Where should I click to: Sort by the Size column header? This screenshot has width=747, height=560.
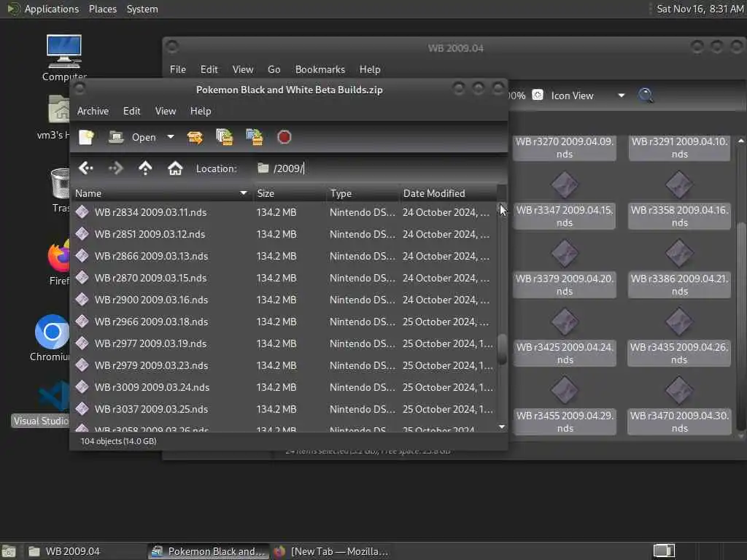[x=290, y=193]
